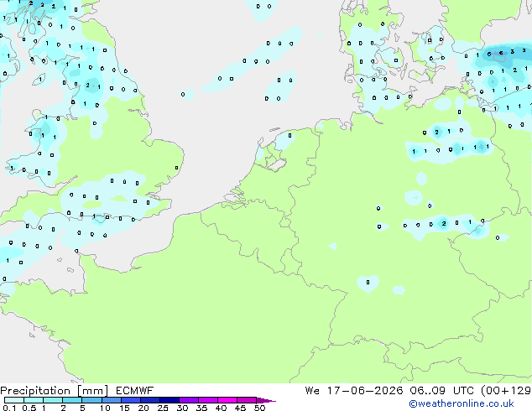Click the lone '0' on East Anglia's coast
Viewport: 532px width, 411px height.
(x=176, y=168)
